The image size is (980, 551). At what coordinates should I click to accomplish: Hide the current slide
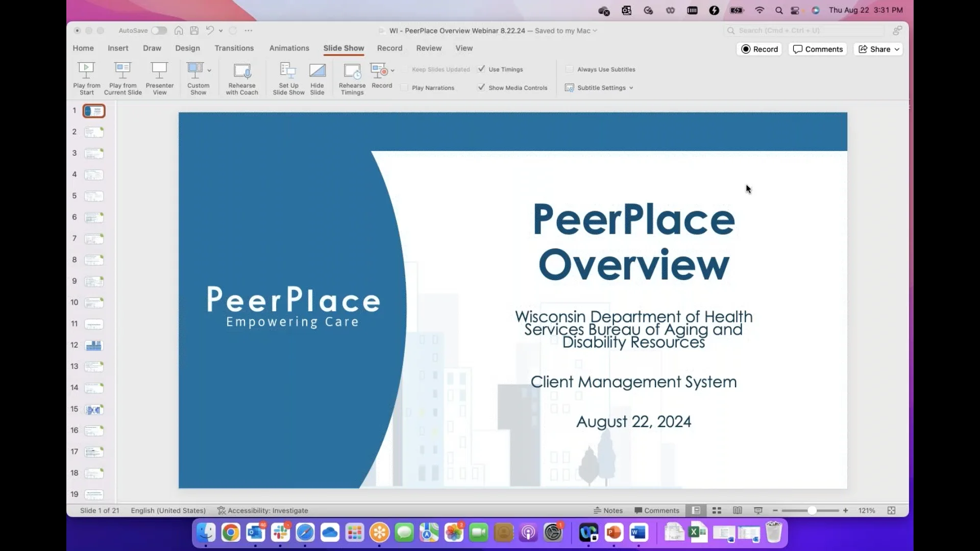(x=317, y=78)
